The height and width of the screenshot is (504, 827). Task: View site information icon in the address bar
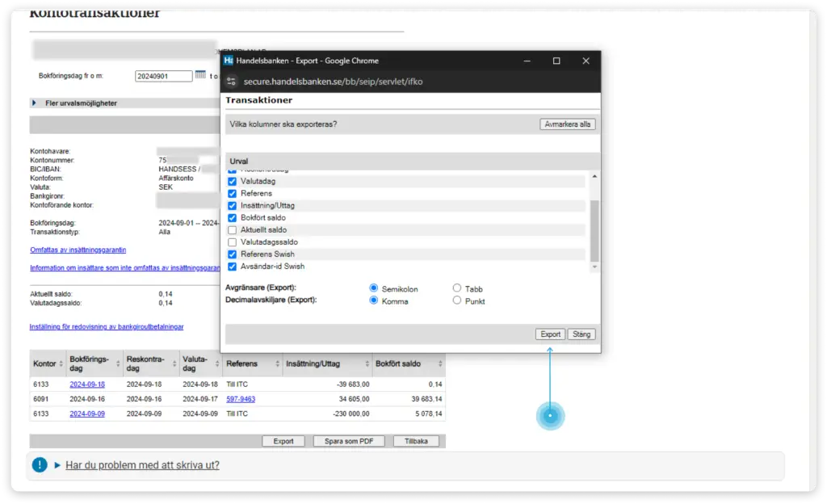[x=231, y=82]
